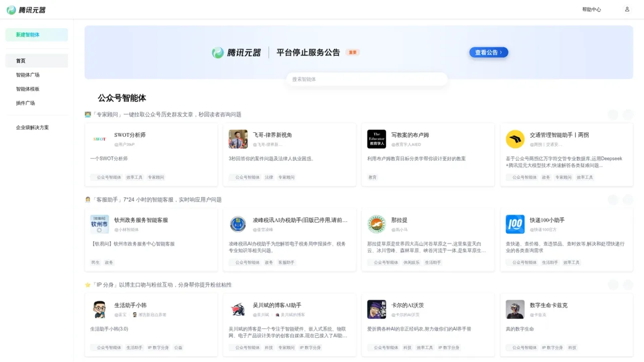Image resolution: width=644 pixels, height=362 pixels.
Task: Select the 凌峰税讯AI办税助手 badge avatar
Action: [238, 224]
